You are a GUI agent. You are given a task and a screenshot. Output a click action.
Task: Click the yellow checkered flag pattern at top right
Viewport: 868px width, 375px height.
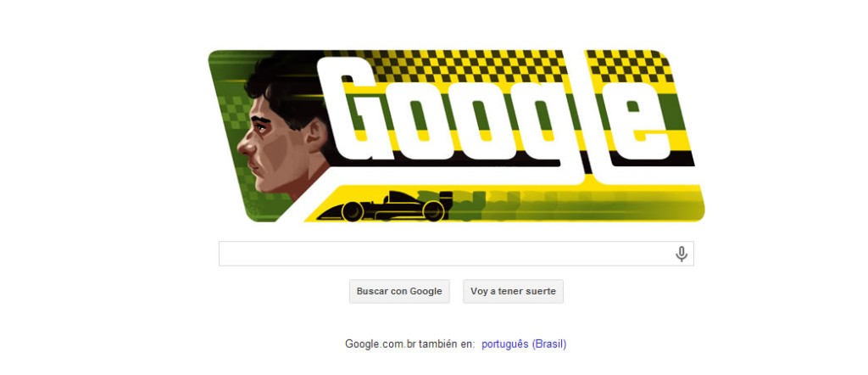[x=628, y=65]
